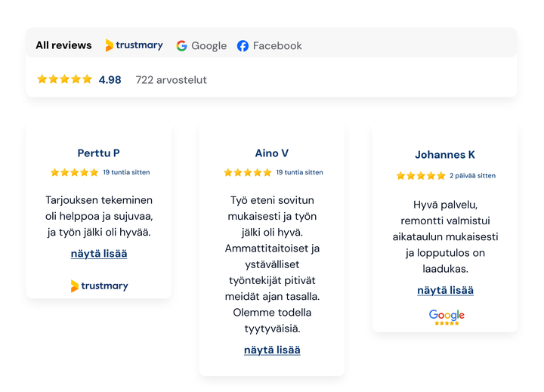544x392 pixels.
Task: Click the reviewer name Perttu P
Action: [x=99, y=153]
